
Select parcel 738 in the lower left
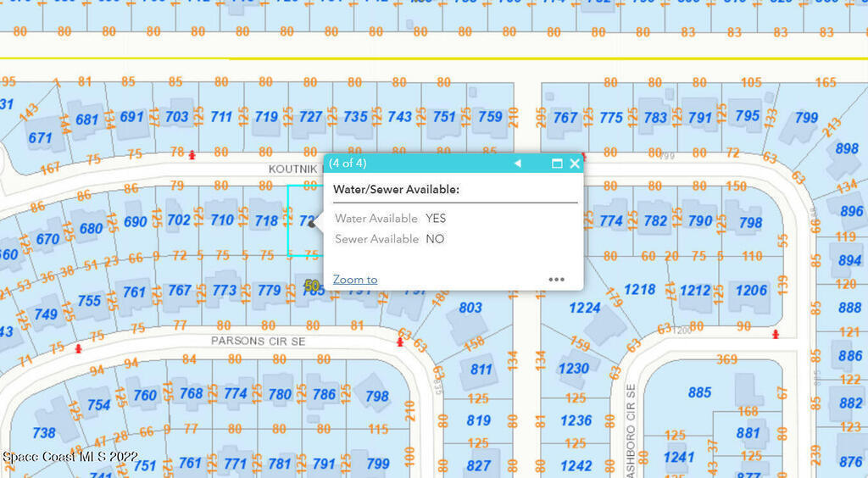(x=43, y=432)
